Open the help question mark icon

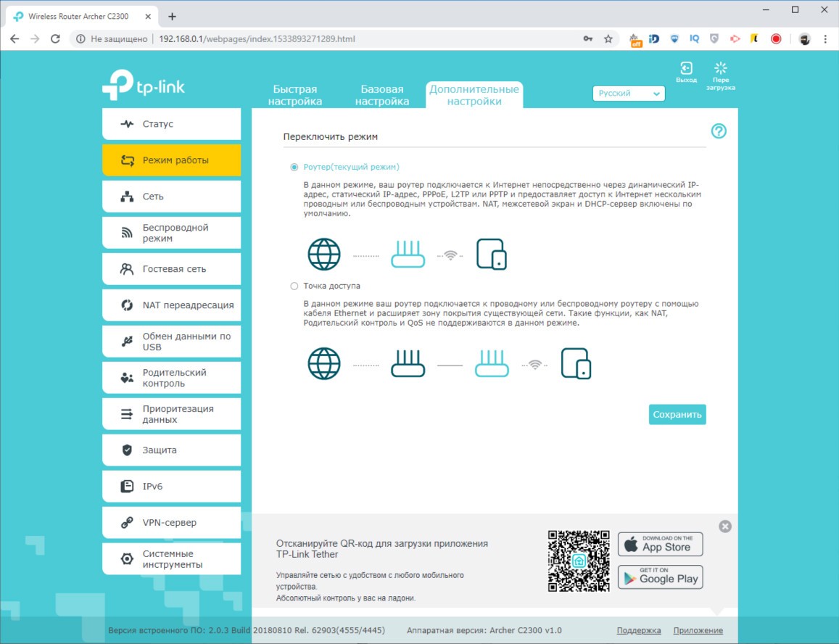pos(719,131)
